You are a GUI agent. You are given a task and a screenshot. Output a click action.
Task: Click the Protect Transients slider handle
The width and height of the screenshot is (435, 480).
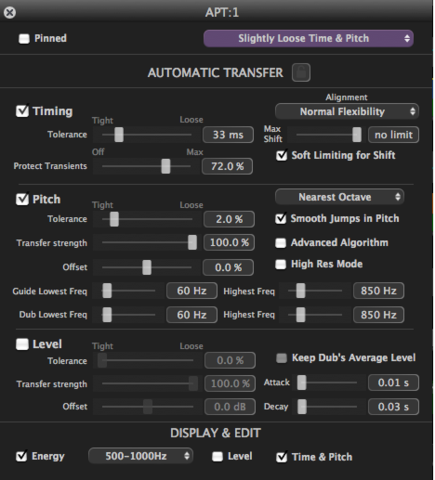tap(166, 166)
